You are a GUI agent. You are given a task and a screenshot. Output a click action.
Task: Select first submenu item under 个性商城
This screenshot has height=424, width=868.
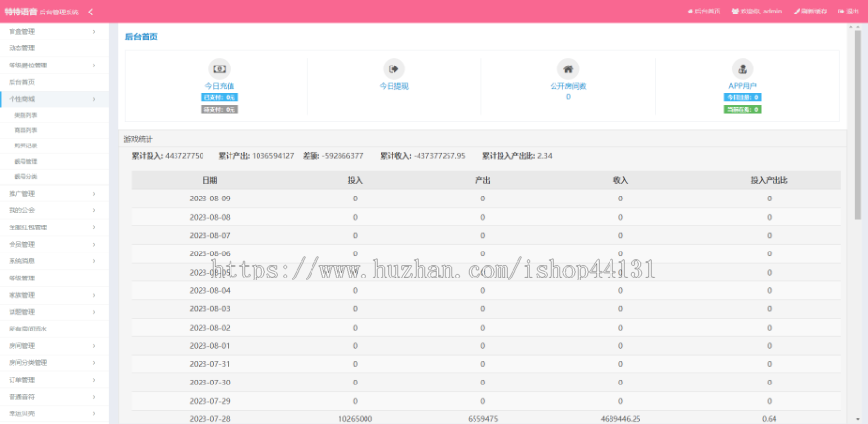[x=26, y=115]
